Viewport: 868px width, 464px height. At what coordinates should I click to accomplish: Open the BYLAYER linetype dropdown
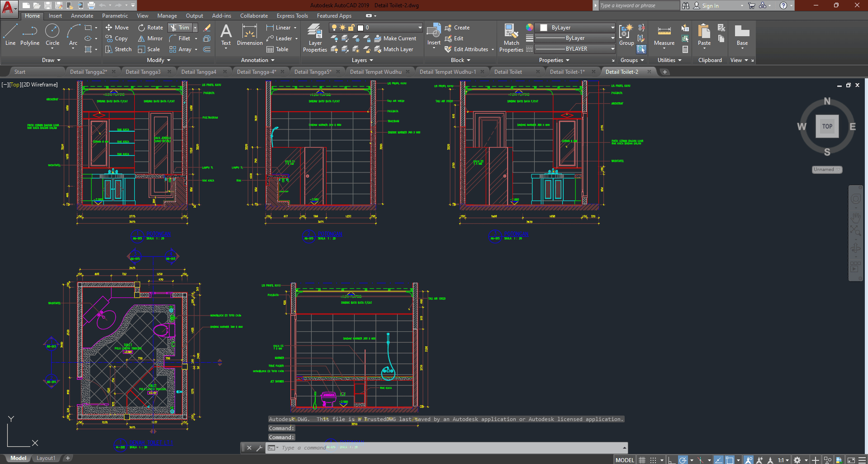[x=574, y=49]
